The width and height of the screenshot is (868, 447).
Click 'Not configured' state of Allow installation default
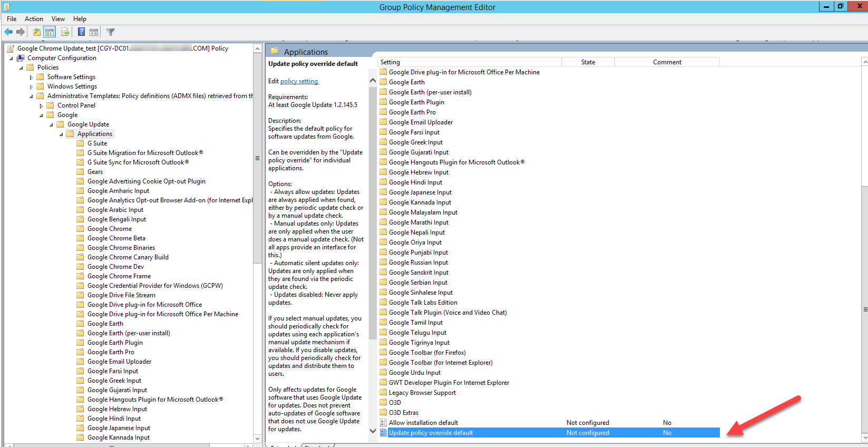[x=588, y=423]
